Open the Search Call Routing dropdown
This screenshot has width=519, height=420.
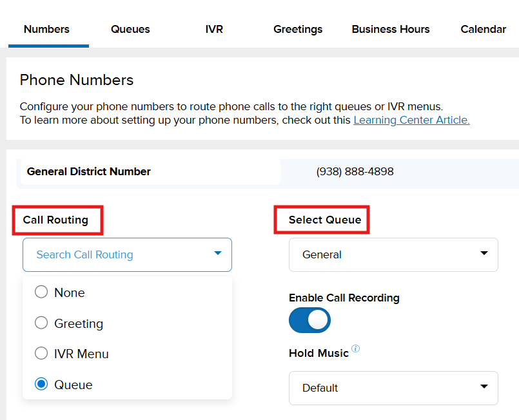(127, 254)
